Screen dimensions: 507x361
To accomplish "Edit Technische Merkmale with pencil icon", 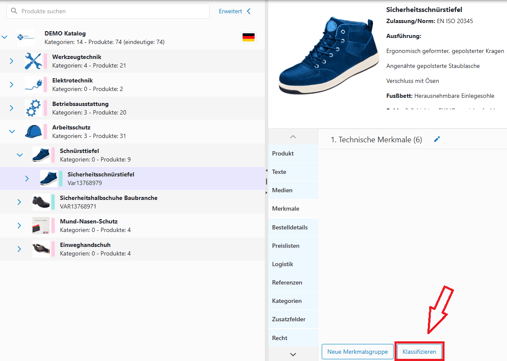I will [437, 139].
